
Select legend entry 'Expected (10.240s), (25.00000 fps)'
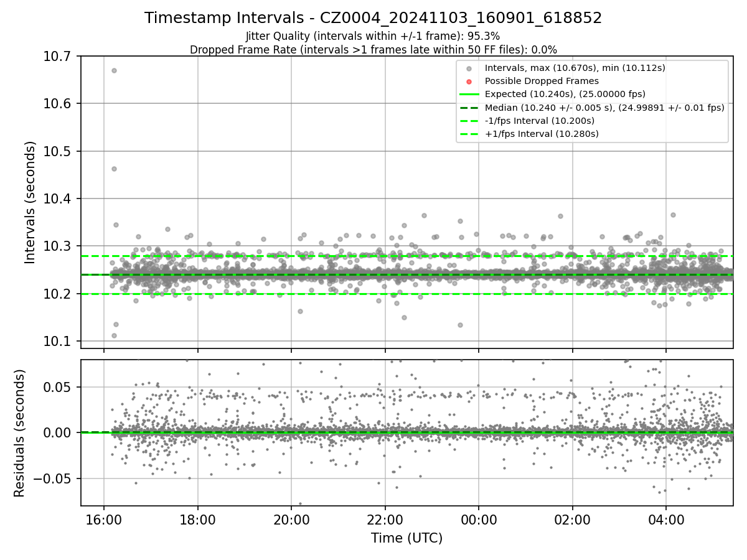[x=565, y=94]
